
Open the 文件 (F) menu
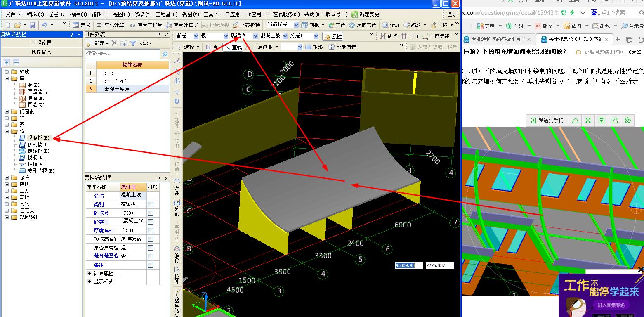click(14, 14)
